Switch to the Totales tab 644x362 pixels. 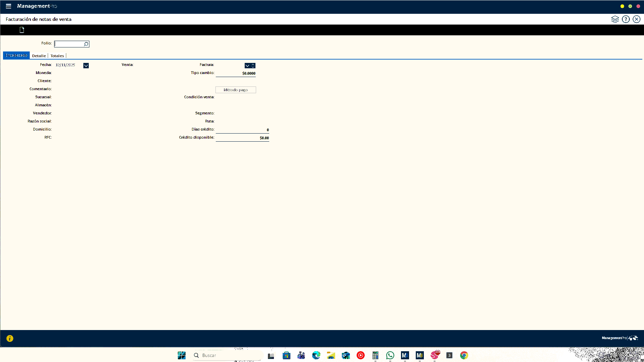(57, 56)
